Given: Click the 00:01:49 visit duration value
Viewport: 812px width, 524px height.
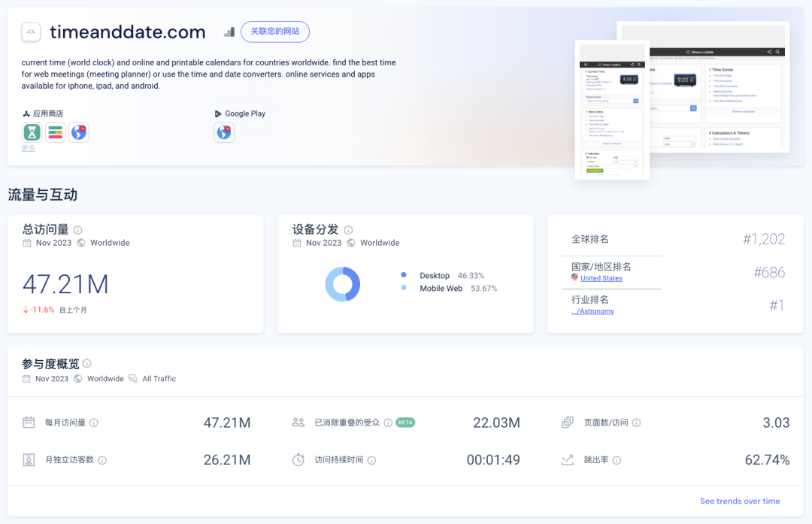Looking at the screenshot, I should pos(493,460).
